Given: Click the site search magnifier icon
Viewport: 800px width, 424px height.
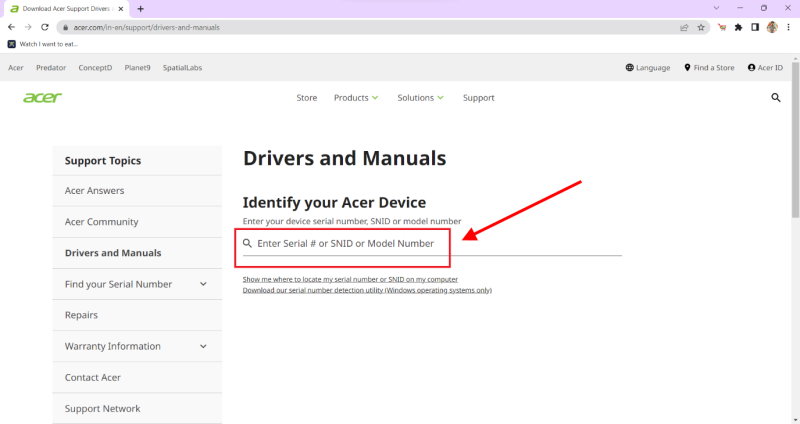Looking at the screenshot, I should [x=776, y=97].
